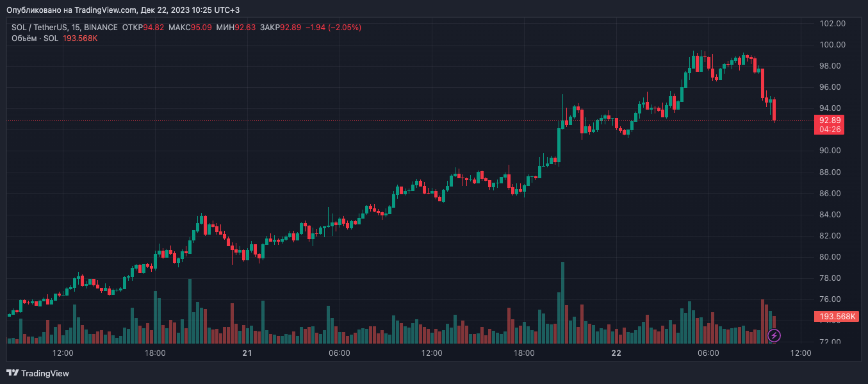Click the Объём · SOL indicator legend

[x=35, y=38]
